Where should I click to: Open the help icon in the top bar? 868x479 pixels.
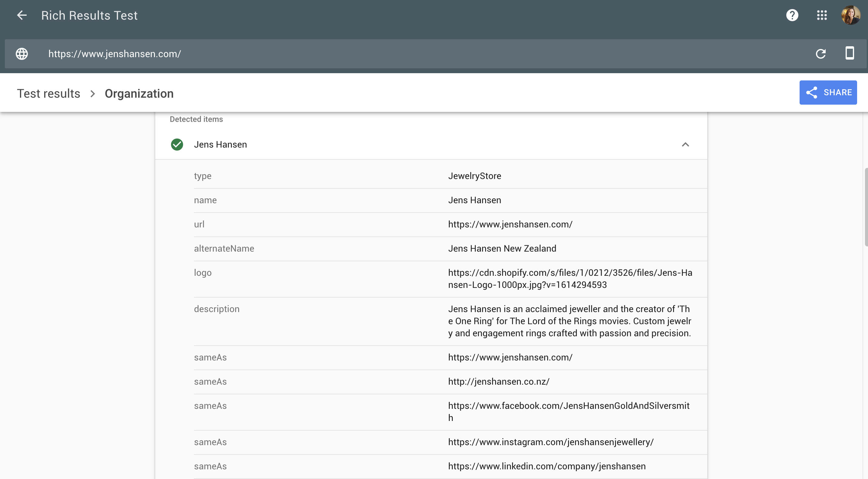(792, 15)
